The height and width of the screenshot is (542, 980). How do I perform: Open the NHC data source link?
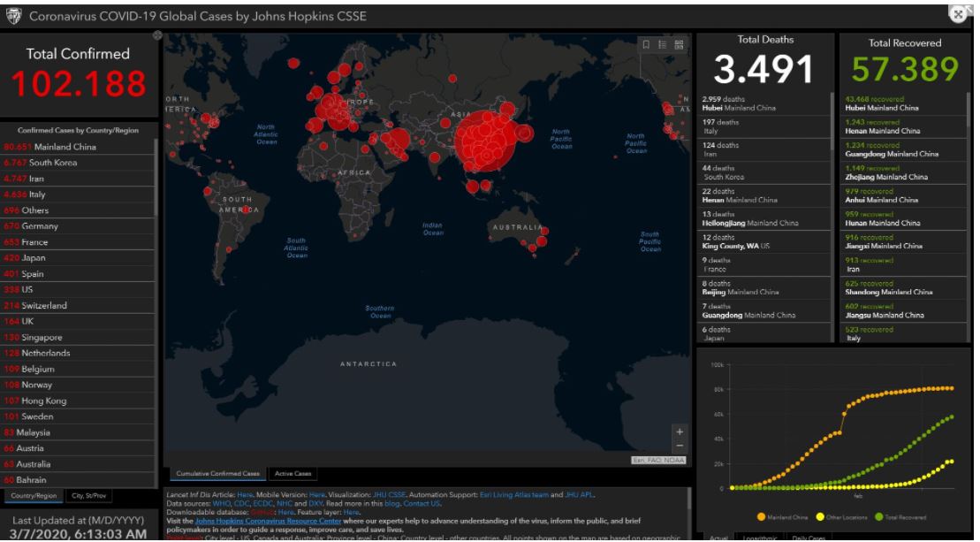284,503
